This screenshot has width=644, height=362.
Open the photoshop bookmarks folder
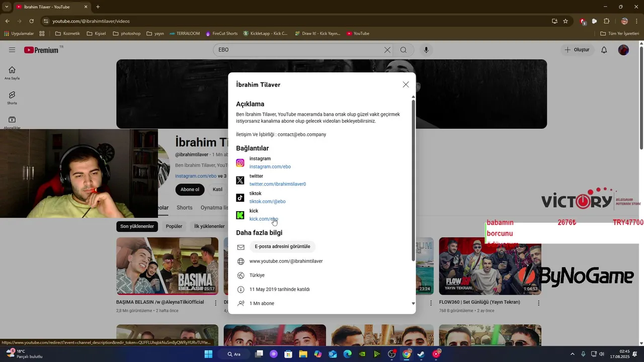tap(127, 34)
